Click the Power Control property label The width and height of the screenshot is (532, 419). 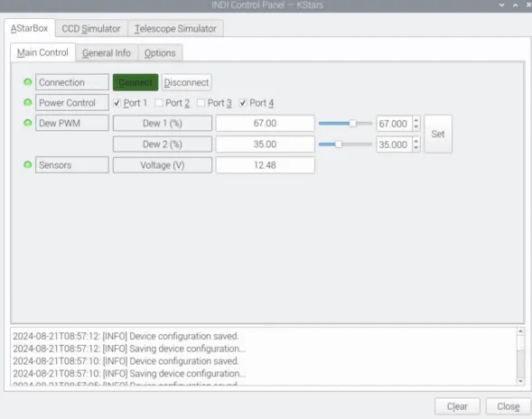tap(72, 103)
